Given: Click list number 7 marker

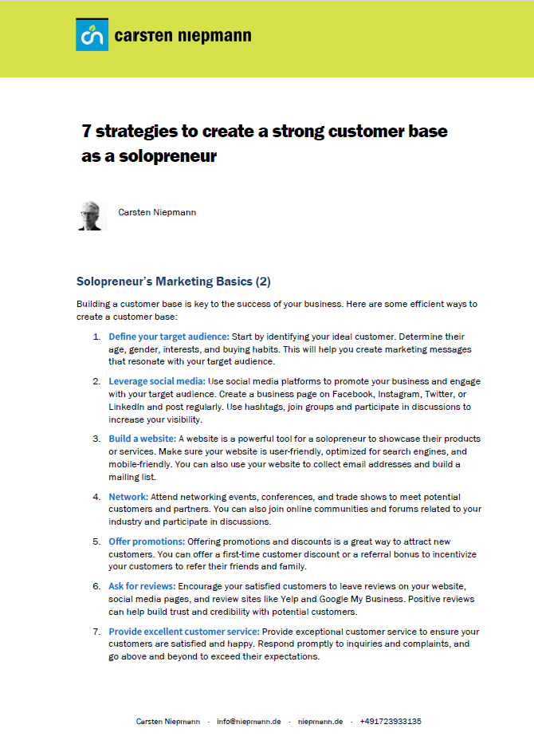Looking at the screenshot, I should pyautogui.click(x=96, y=632).
